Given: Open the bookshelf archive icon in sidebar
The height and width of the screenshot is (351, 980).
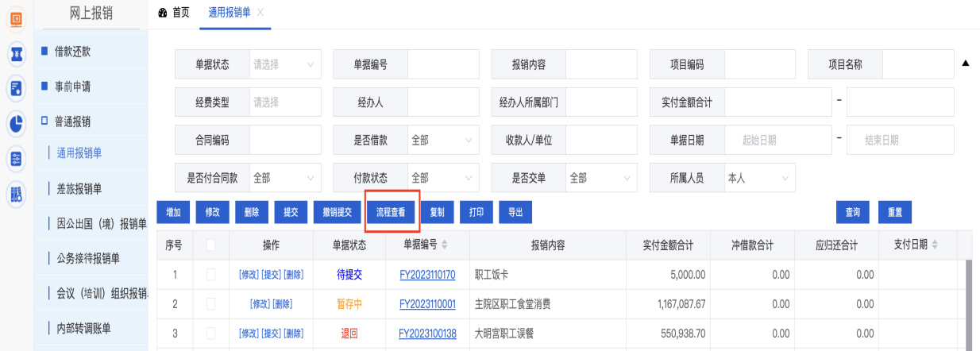Looking at the screenshot, I should tap(16, 193).
